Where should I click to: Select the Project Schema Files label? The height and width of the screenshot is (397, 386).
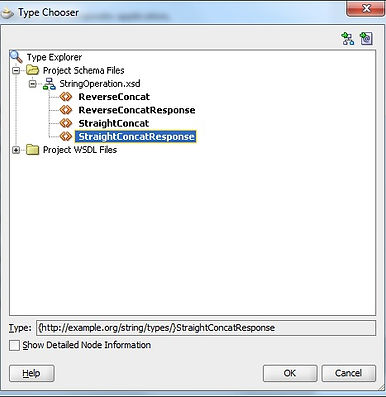[x=83, y=70]
